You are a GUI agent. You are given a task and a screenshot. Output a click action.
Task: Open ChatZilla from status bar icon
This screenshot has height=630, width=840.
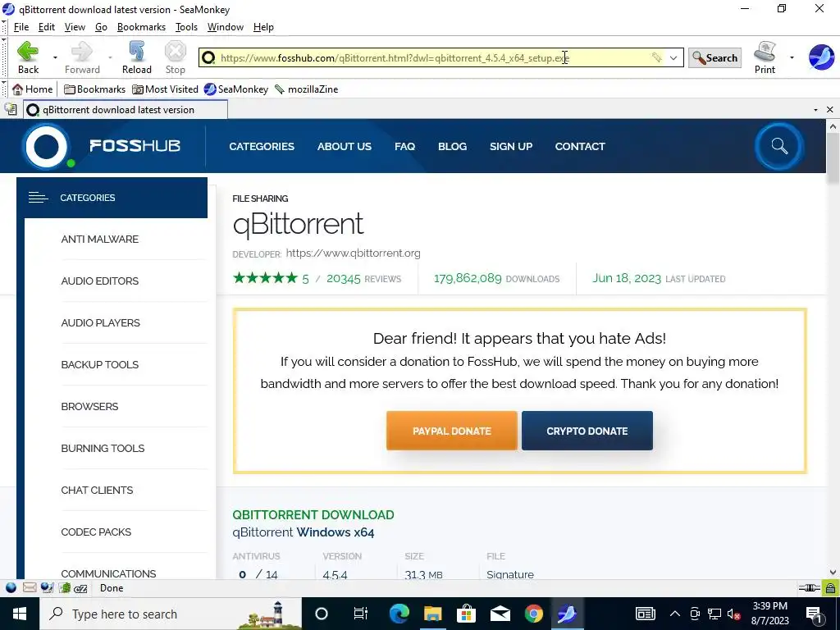click(81, 588)
